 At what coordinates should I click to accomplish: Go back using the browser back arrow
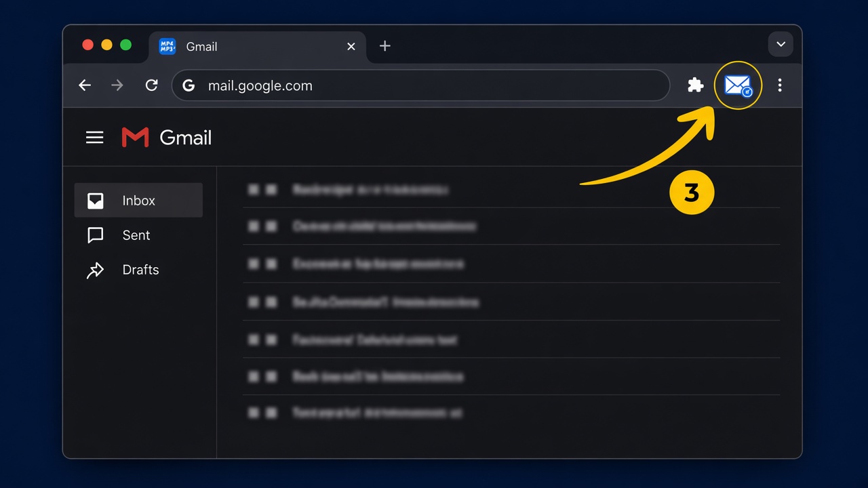pyautogui.click(x=85, y=85)
